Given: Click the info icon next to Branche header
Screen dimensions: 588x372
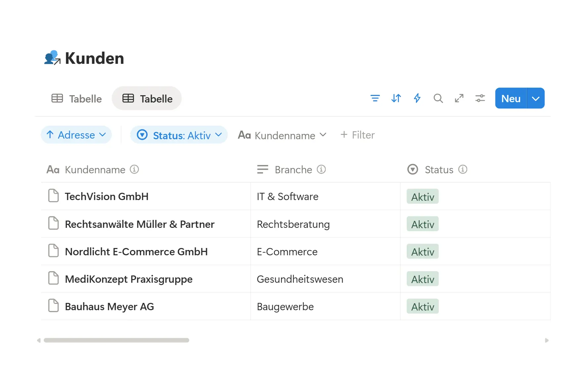Looking at the screenshot, I should (322, 169).
